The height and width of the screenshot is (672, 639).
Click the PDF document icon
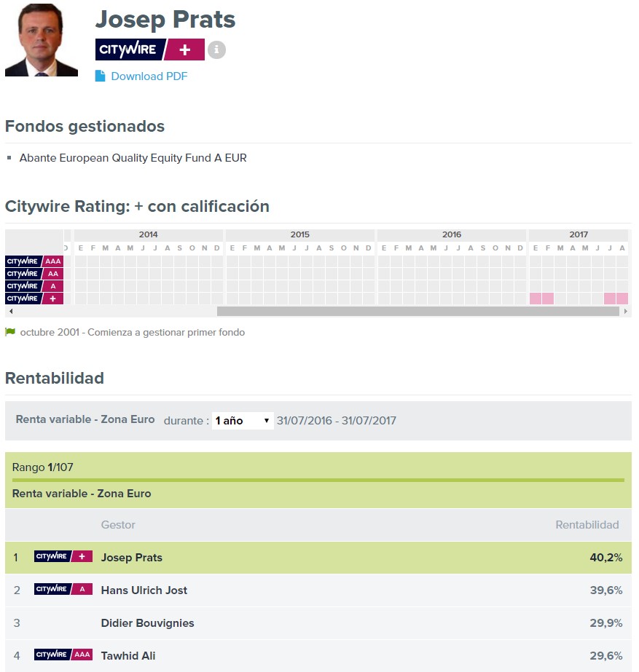(x=100, y=76)
